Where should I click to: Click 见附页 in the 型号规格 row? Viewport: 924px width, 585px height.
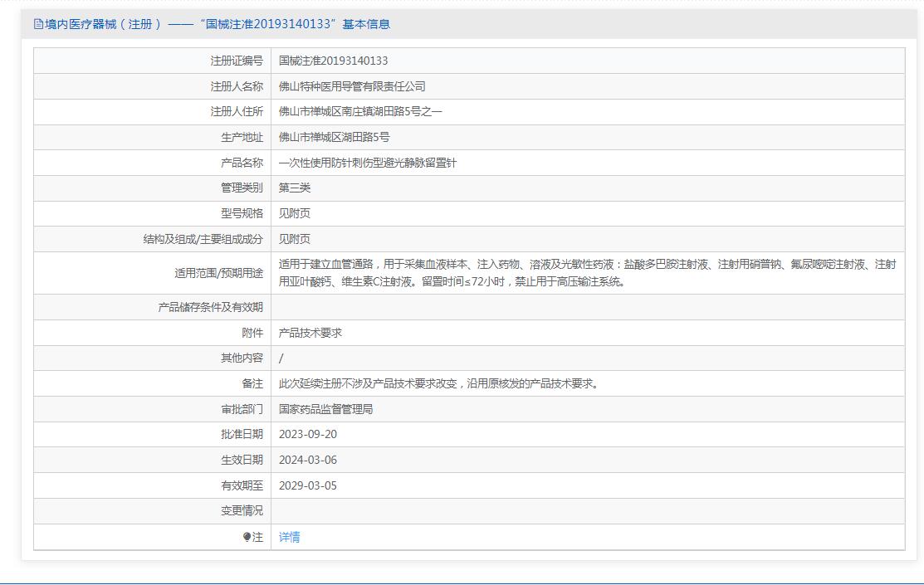click(x=295, y=213)
